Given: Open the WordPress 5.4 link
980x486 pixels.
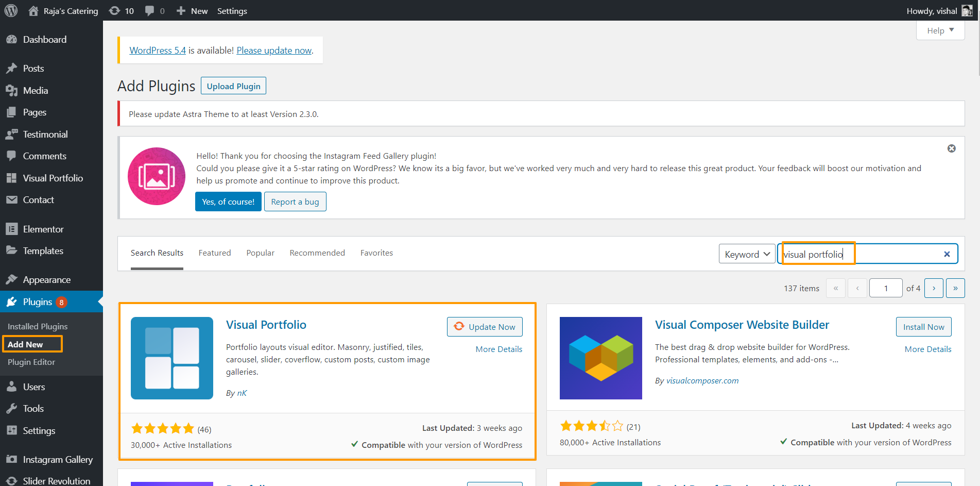Looking at the screenshot, I should tap(158, 51).
